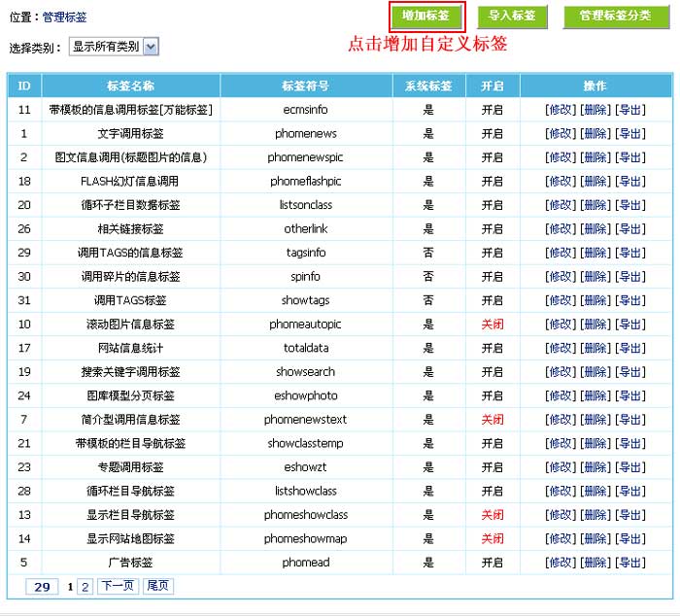Image resolution: width=680 pixels, height=616 pixels.
Task: Edit the tagsinfo tag entry
Action: click(560, 253)
